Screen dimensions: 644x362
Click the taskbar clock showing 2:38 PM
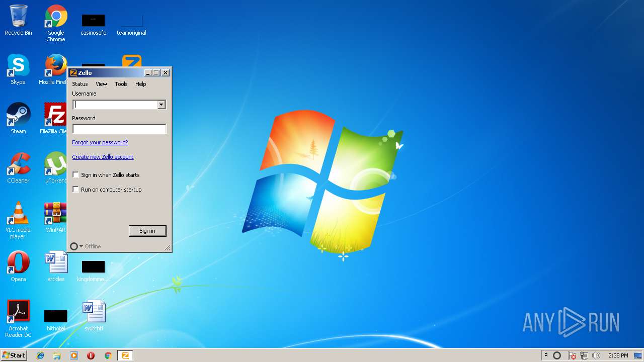[x=618, y=355]
